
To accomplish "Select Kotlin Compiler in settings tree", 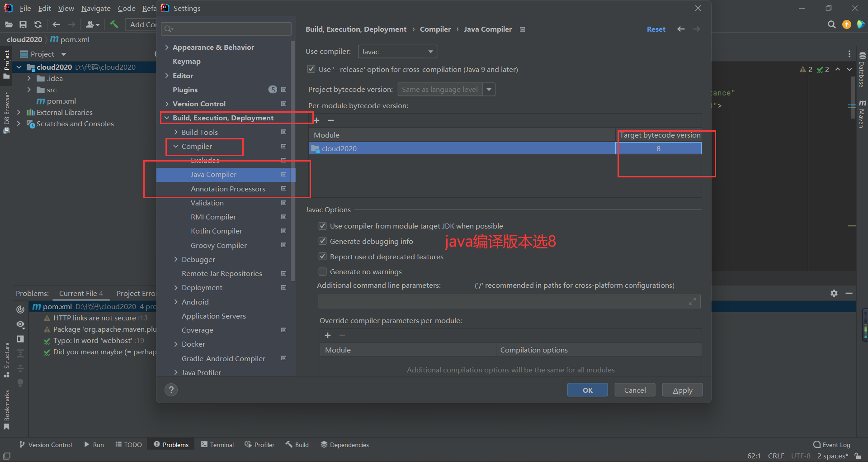I will [216, 231].
